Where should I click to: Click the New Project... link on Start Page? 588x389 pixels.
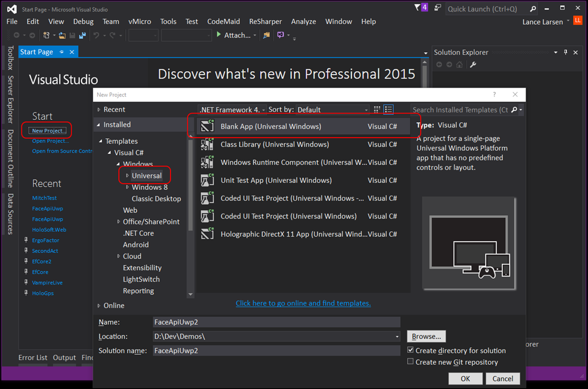pyautogui.click(x=49, y=130)
